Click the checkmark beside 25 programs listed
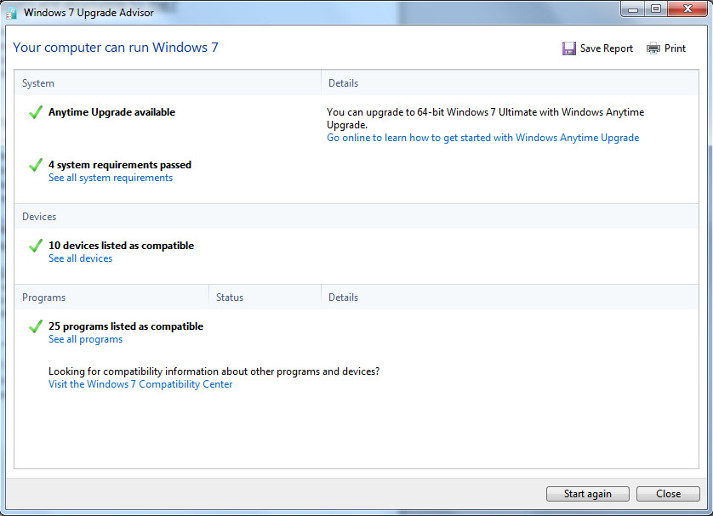 [x=35, y=326]
